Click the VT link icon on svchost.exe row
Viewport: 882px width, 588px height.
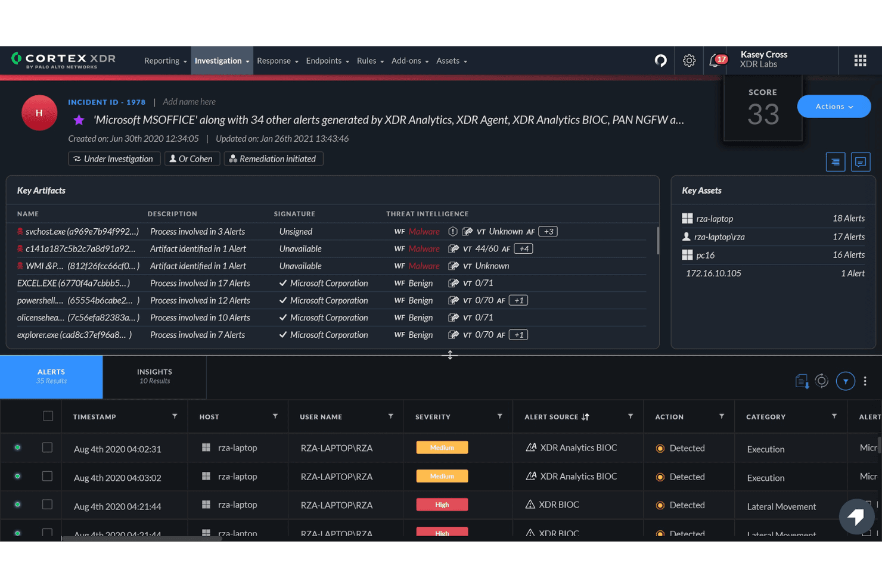[x=467, y=231]
